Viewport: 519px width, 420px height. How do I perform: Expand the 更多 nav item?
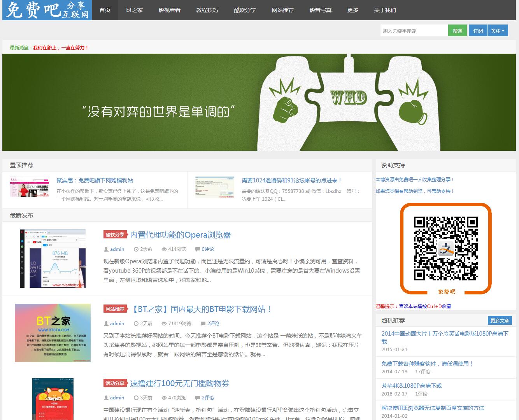point(353,10)
